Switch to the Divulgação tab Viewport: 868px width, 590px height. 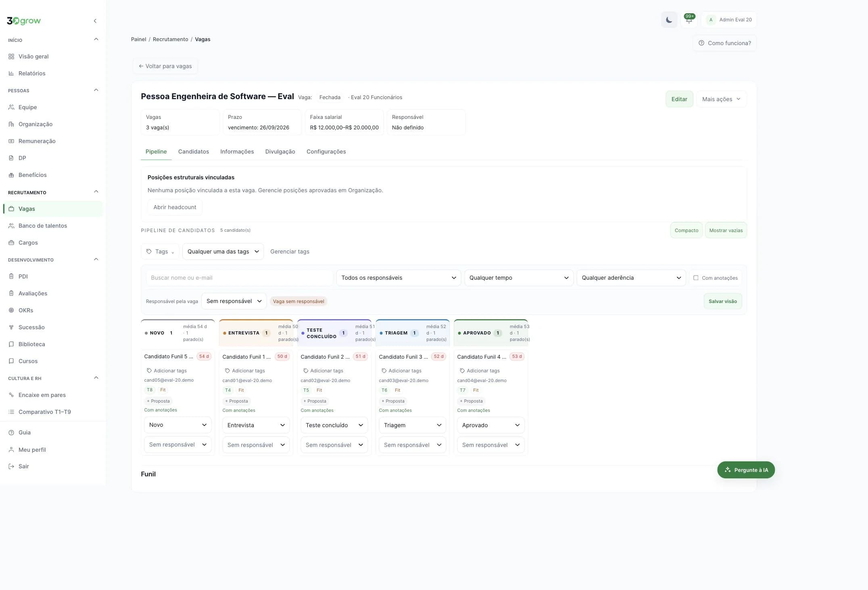point(280,152)
